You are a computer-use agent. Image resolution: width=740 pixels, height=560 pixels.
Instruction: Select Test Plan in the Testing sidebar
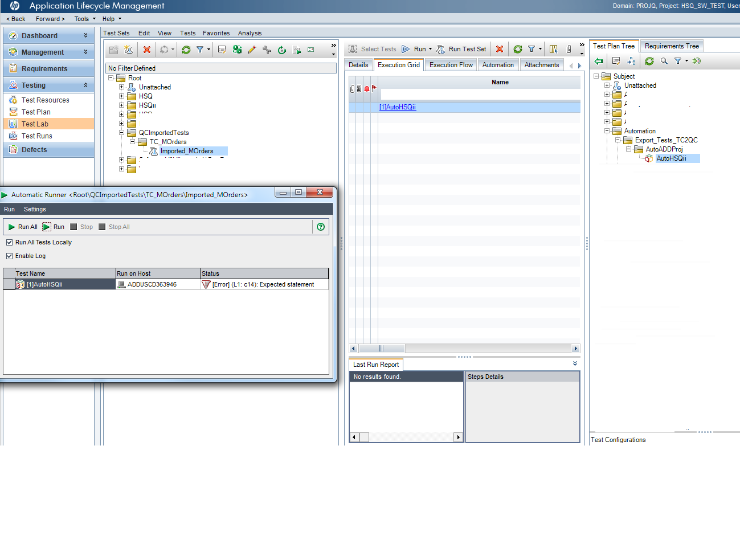[36, 112]
